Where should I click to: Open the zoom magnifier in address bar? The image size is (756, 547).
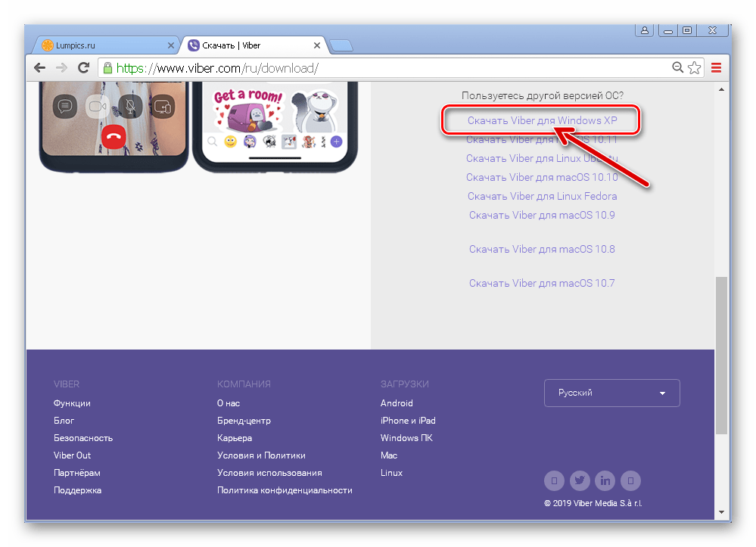click(x=678, y=67)
